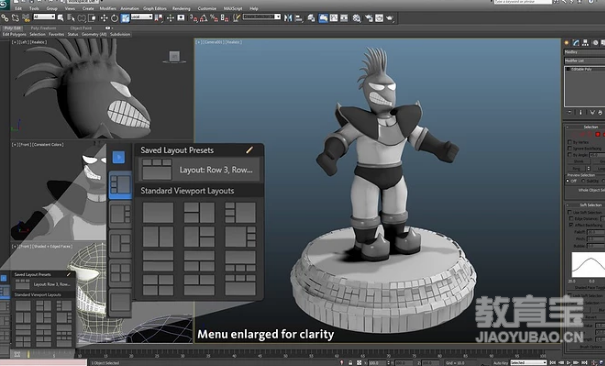Open the Rendering menu

coord(181,8)
